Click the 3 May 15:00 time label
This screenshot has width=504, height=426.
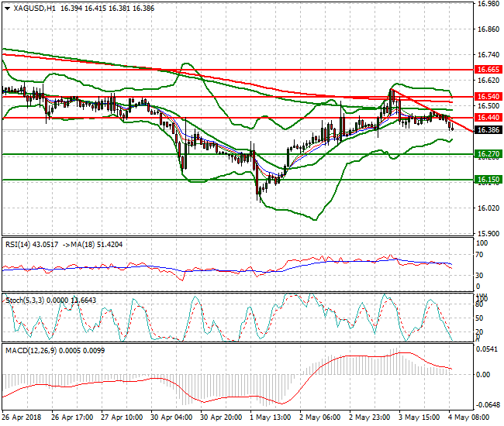(x=419, y=417)
